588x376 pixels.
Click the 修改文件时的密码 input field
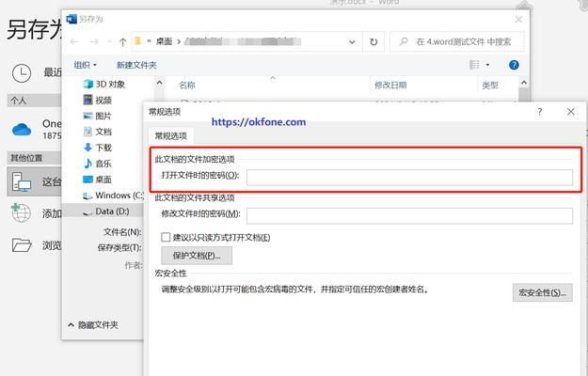coord(409,215)
